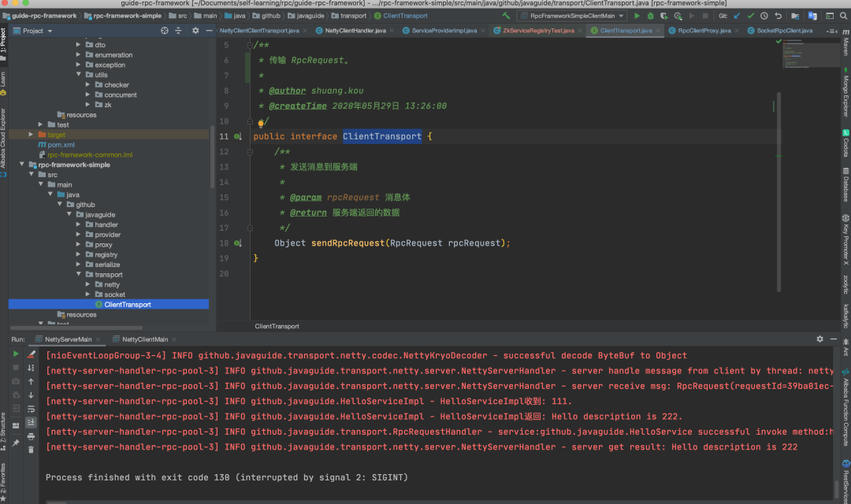Click the clear all trash icon in Run panel

[31, 450]
